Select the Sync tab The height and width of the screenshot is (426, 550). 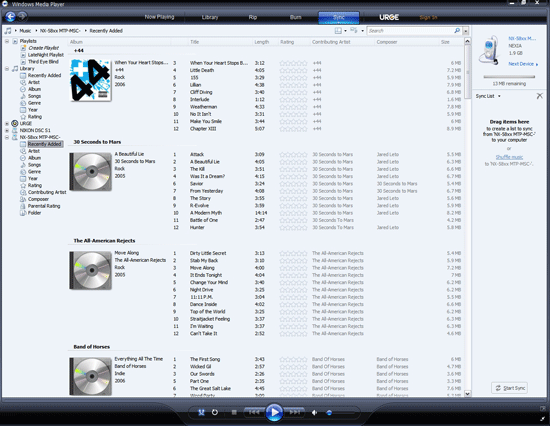tap(338, 18)
